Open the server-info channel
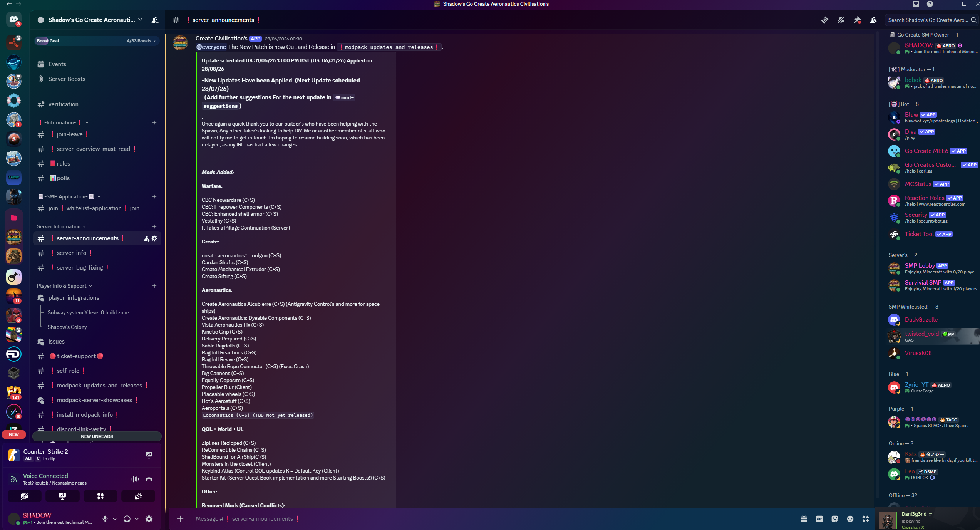 tap(97, 253)
